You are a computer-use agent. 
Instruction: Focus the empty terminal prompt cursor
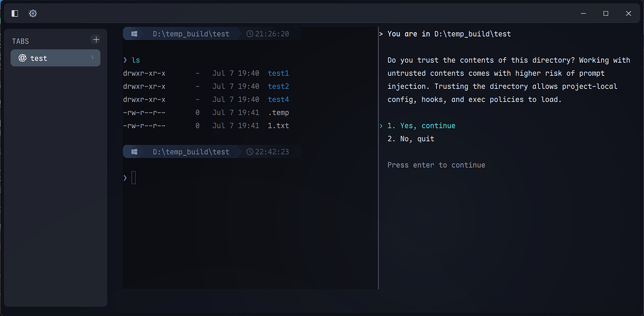[x=134, y=178]
